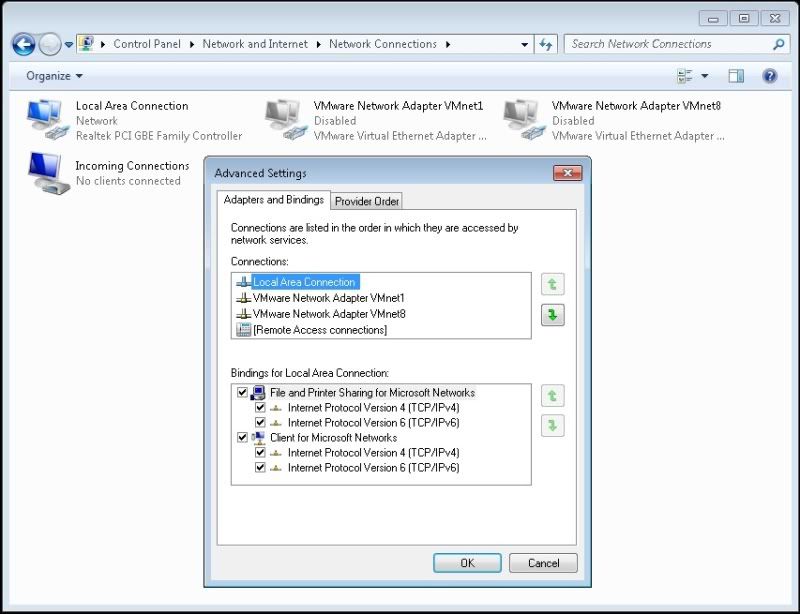Uncheck TCP/IPv6 under File and Printer Sharing
The image size is (800, 614).
[260, 422]
